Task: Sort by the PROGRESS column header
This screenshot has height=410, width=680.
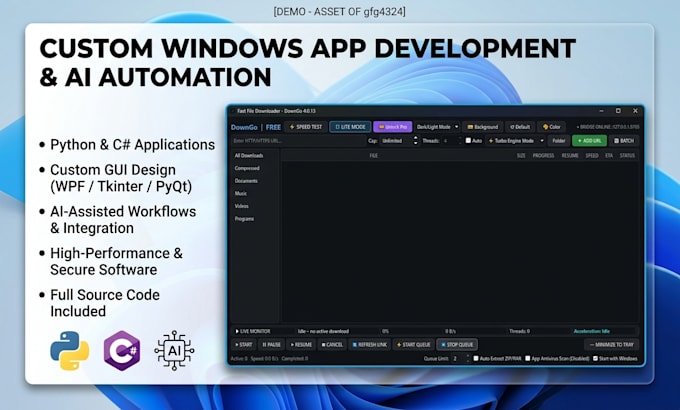Action: [543, 155]
